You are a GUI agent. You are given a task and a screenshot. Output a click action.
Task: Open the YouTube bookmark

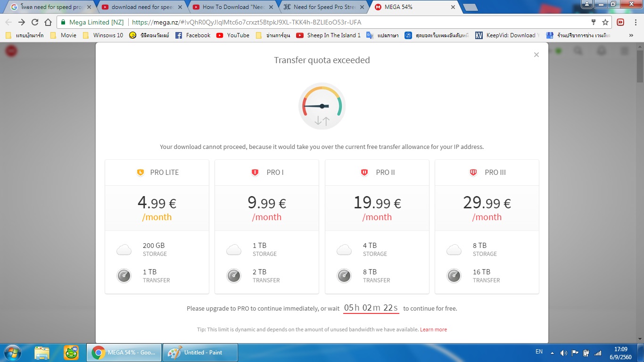(233, 35)
